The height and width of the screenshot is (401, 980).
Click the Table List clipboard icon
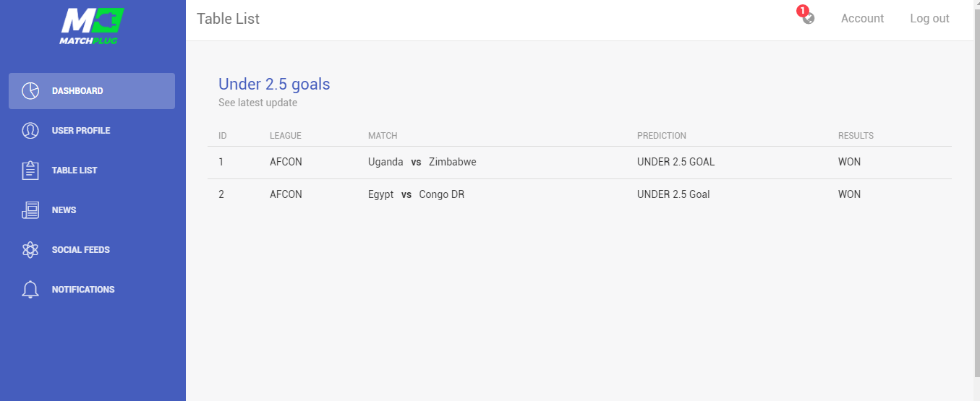[x=30, y=171]
